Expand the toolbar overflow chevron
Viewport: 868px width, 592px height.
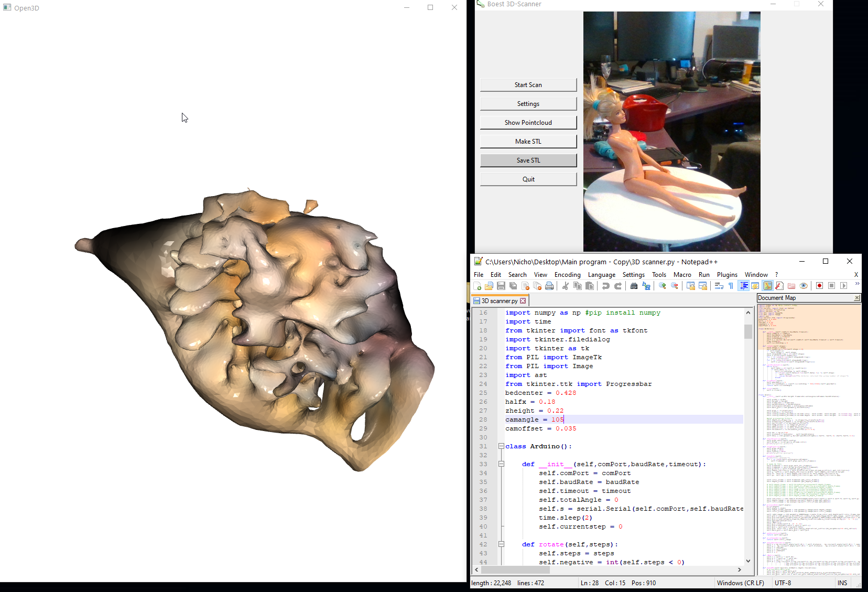(x=857, y=283)
